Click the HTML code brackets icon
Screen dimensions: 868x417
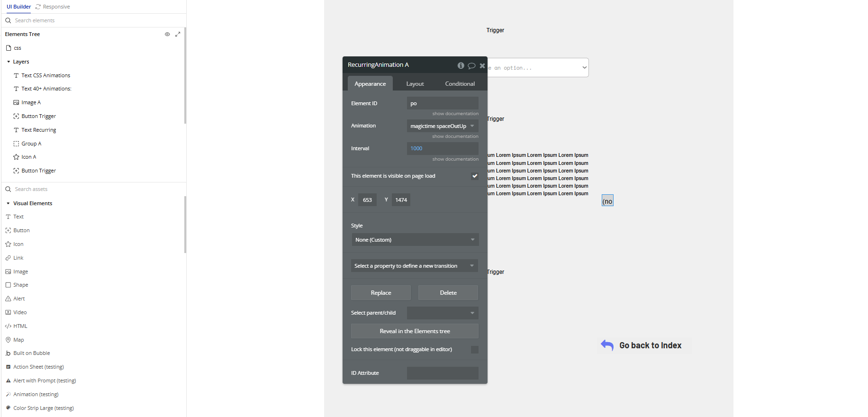coord(8,326)
